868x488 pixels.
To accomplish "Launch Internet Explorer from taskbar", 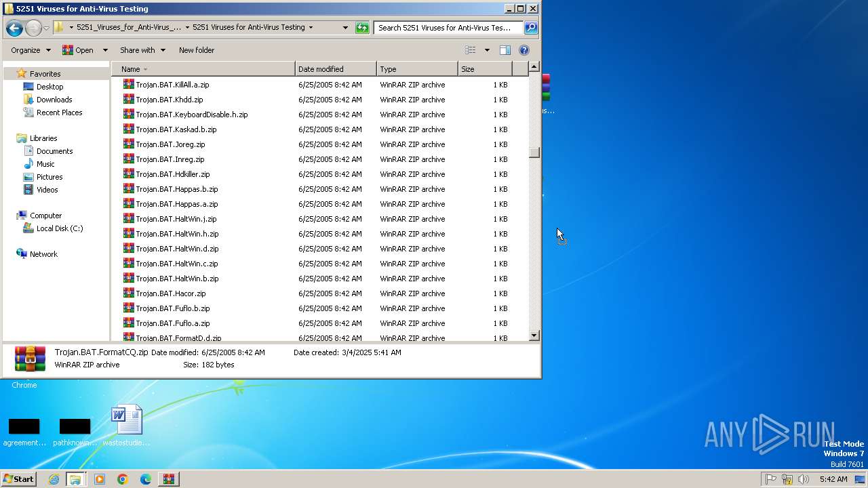I will click(54, 479).
